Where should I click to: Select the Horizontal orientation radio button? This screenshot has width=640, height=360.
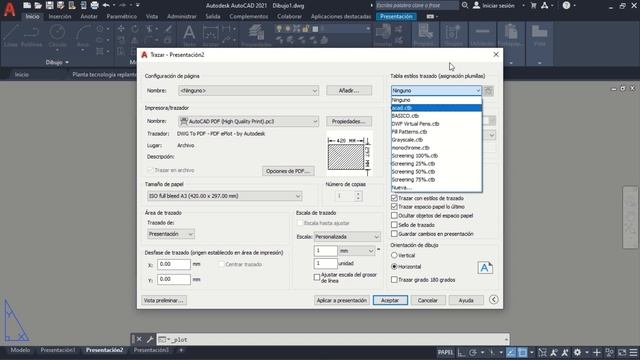click(394, 267)
